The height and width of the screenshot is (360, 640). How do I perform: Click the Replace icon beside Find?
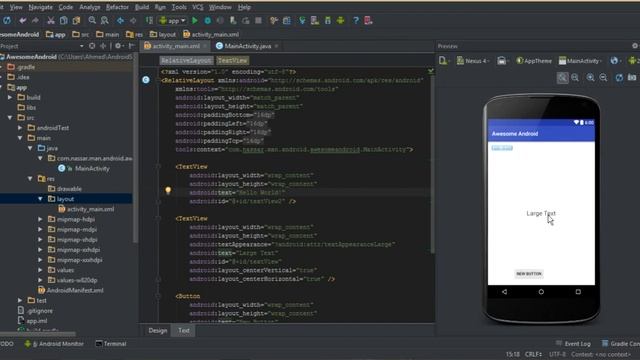(105, 20)
